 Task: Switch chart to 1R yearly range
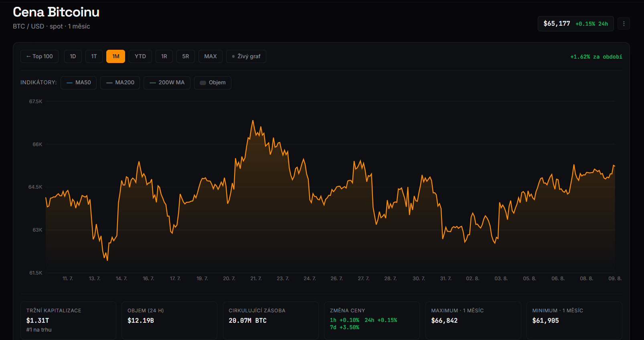164,56
